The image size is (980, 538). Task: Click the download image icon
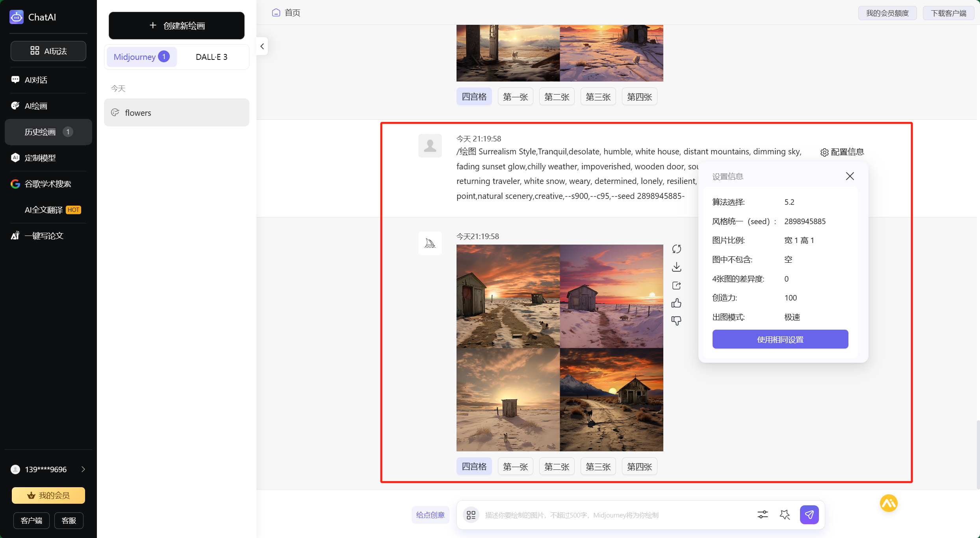(676, 267)
